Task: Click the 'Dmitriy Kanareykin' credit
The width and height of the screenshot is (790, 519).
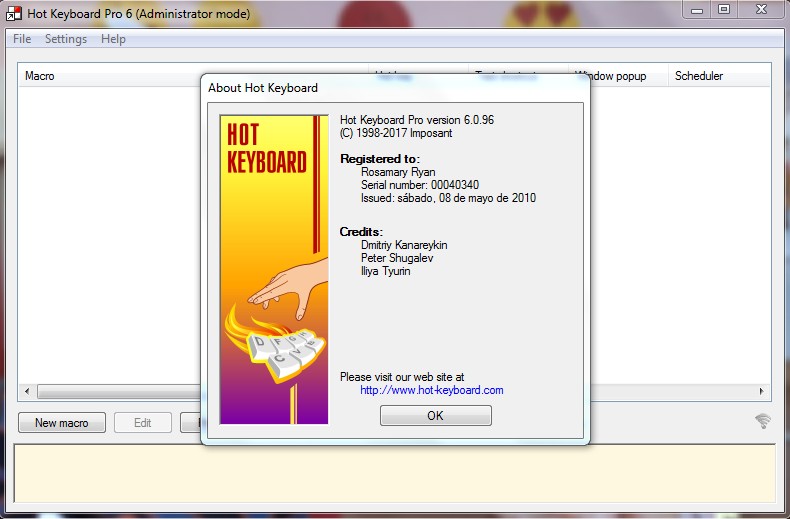Action: pos(404,245)
